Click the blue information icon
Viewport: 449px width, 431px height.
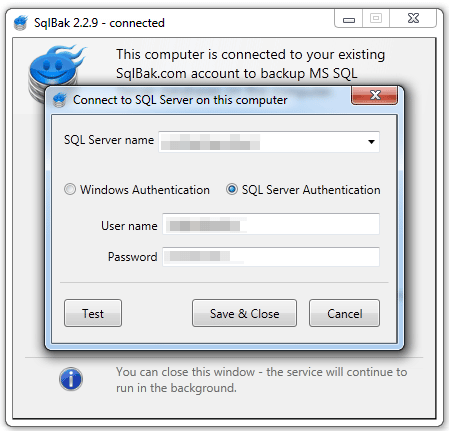71,379
